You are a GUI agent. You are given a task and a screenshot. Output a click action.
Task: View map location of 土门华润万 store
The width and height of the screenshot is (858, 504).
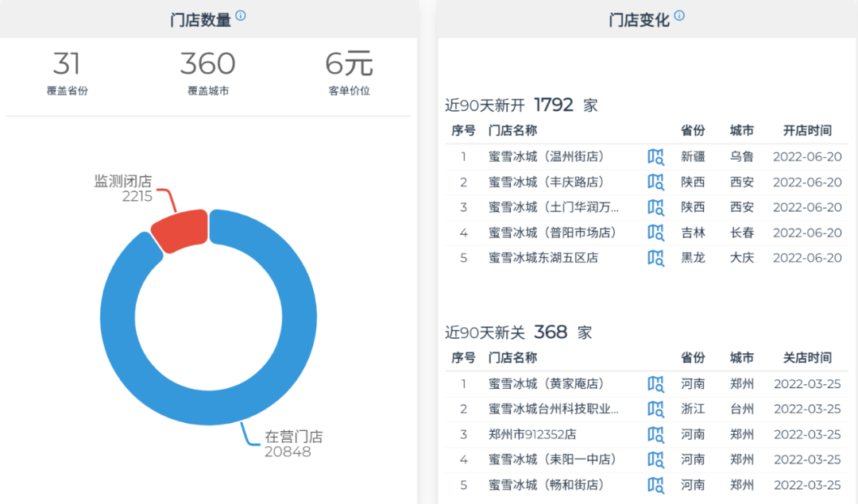(x=655, y=207)
